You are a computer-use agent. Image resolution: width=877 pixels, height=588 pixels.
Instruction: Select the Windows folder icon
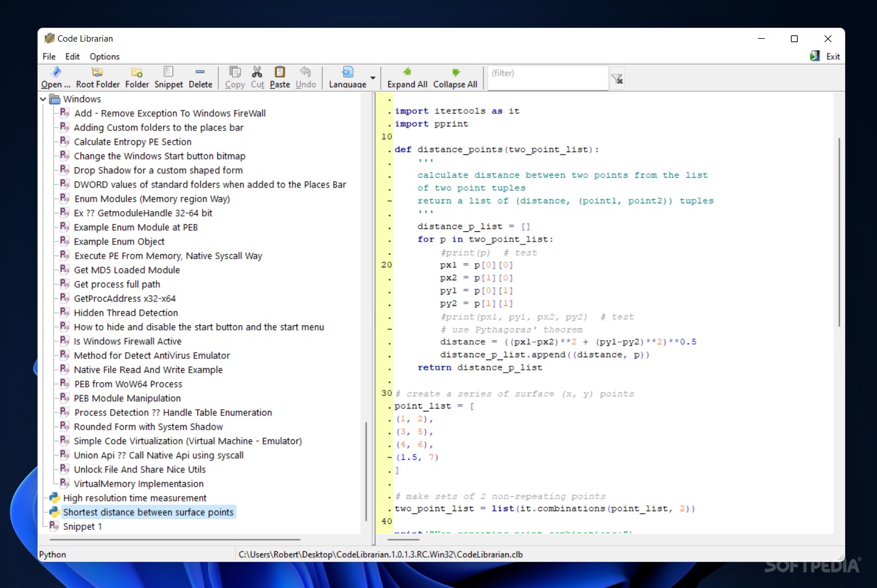[55, 99]
